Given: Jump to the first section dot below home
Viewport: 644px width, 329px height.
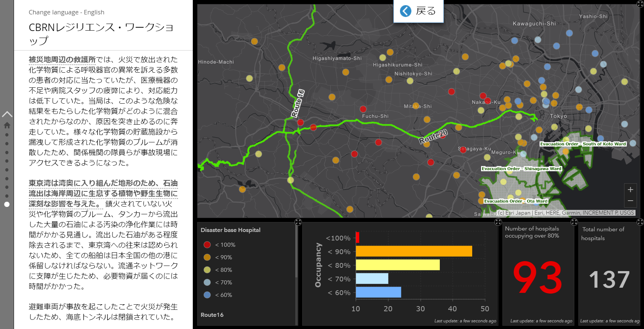Looking at the screenshot, I should [x=7, y=135].
